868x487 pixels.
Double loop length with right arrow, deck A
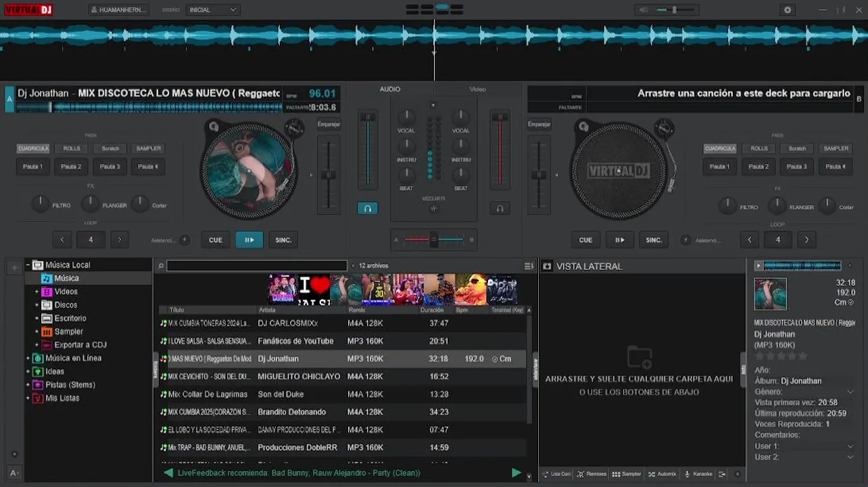[120, 239]
